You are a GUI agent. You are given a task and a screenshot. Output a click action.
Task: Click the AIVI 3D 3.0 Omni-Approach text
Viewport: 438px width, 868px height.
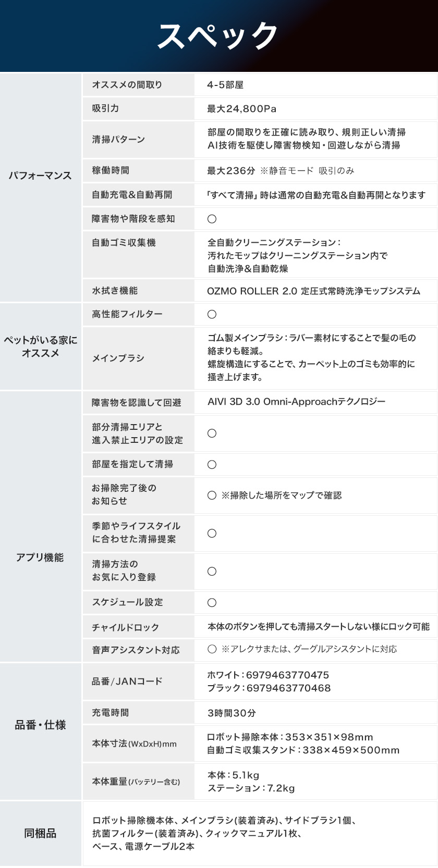coord(296,402)
